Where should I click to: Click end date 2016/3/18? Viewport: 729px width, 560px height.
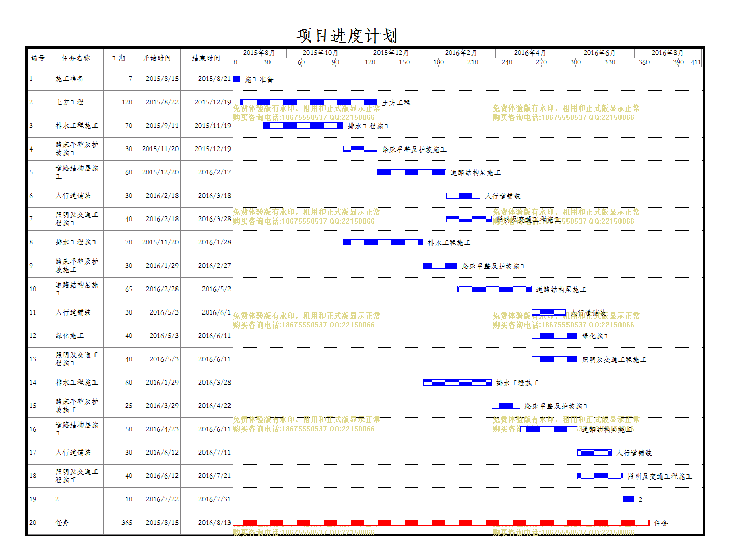(214, 196)
